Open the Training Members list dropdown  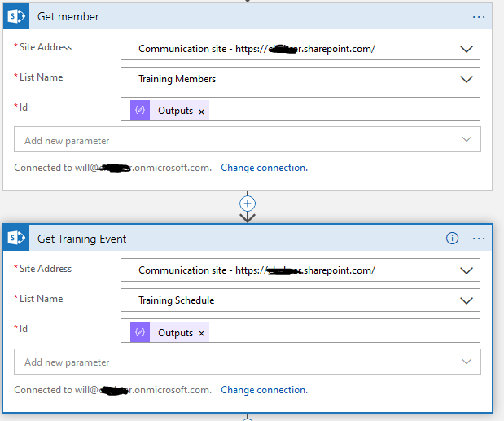click(x=466, y=79)
